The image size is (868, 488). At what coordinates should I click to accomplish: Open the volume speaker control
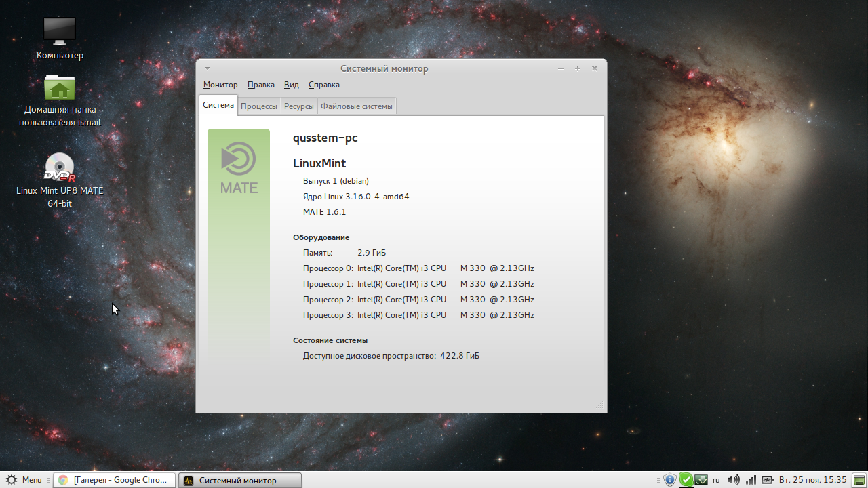(733, 480)
